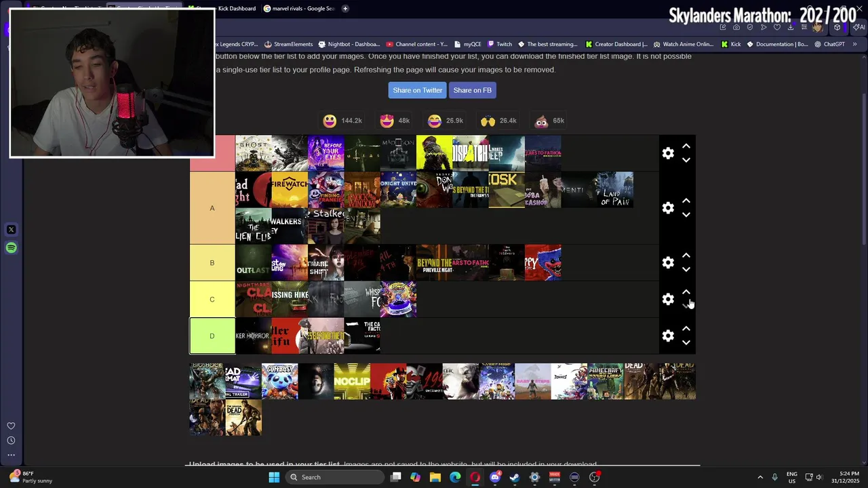
Task: Select the A tier label cell
Action: click(212, 208)
